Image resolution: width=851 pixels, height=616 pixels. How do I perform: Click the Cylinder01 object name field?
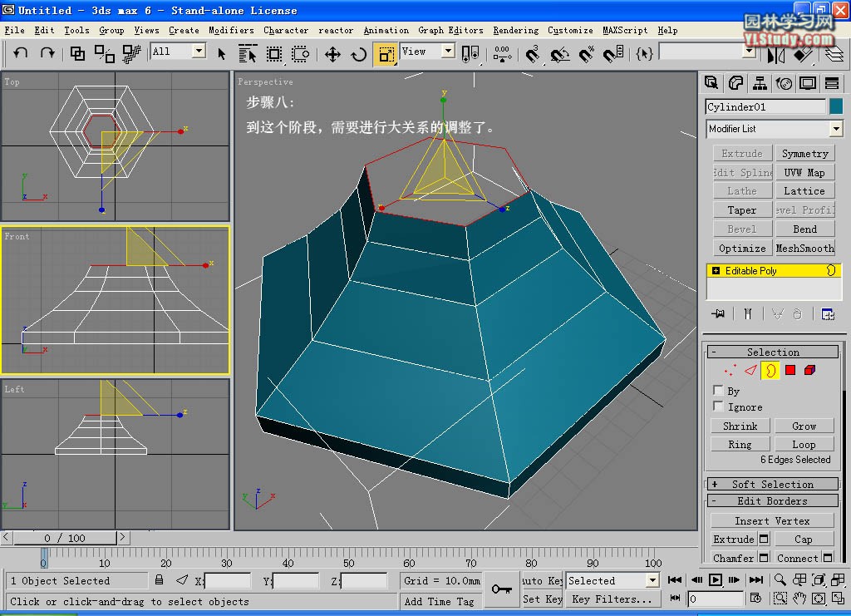[x=765, y=106]
